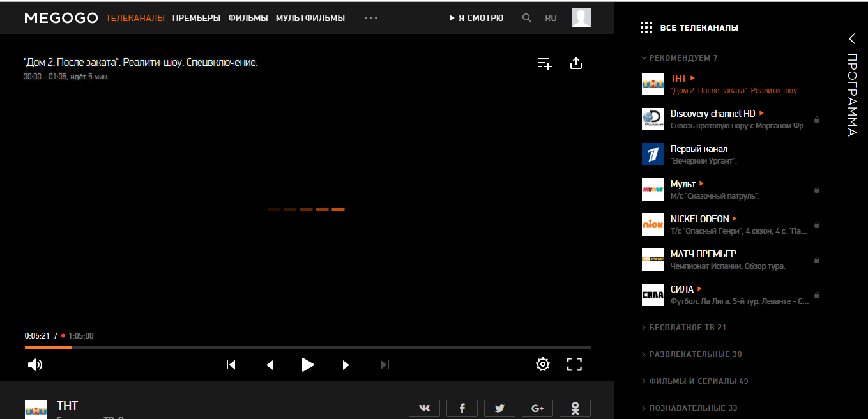Click ВСЕ ТЕЛЕКАНАЛЫ grid icon
The width and height of the screenshot is (868, 419).
point(646,27)
